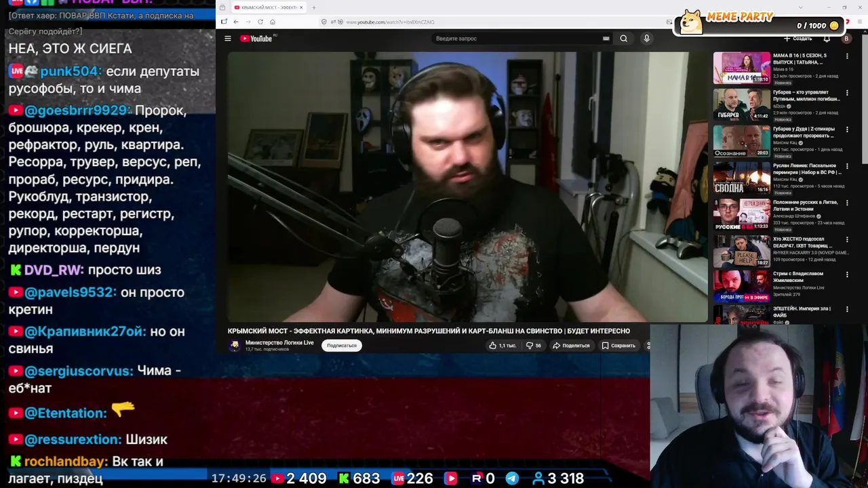868x488 pixels.
Task: Click the browser forward arrow
Action: [x=247, y=22]
